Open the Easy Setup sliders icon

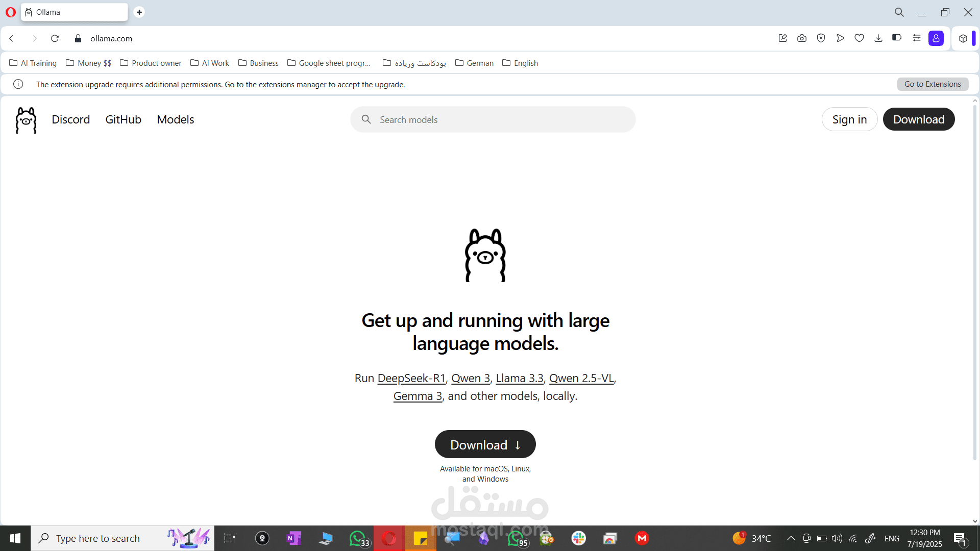(x=917, y=38)
